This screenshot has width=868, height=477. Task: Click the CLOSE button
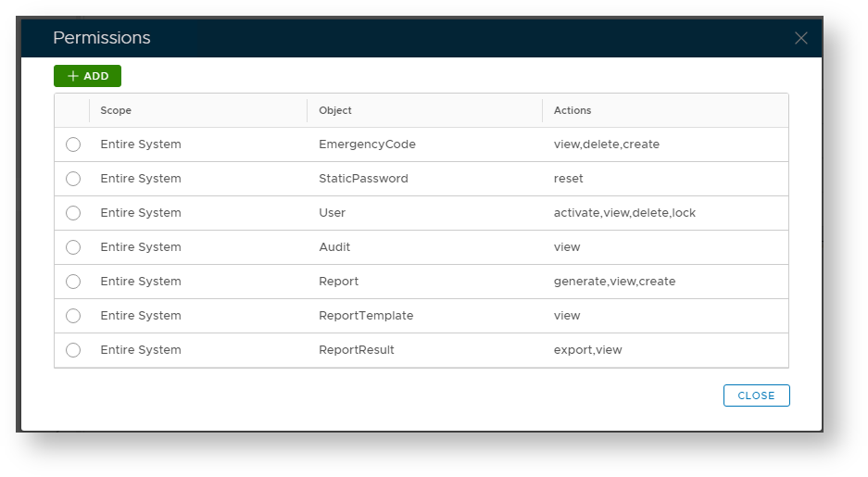pos(756,395)
